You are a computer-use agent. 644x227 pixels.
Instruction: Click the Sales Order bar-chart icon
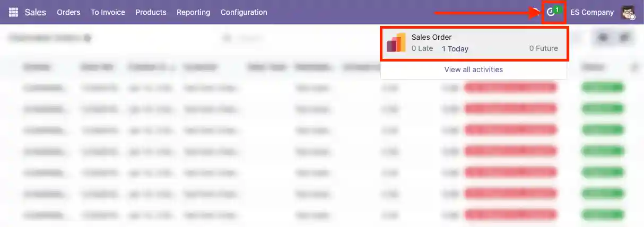pyautogui.click(x=396, y=43)
